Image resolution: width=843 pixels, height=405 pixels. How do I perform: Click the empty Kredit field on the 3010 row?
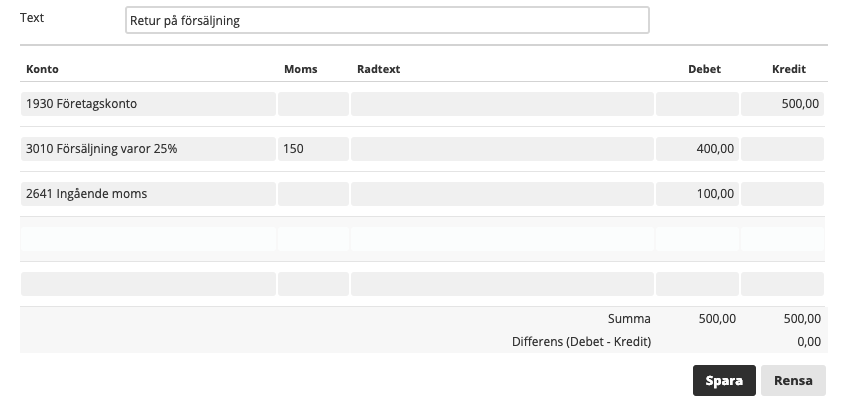782,149
